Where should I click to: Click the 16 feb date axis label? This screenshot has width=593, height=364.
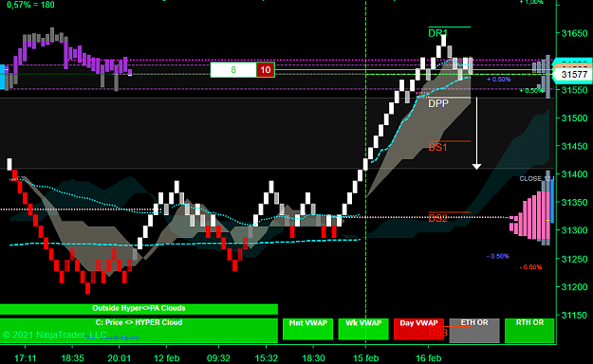tap(428, 358)
